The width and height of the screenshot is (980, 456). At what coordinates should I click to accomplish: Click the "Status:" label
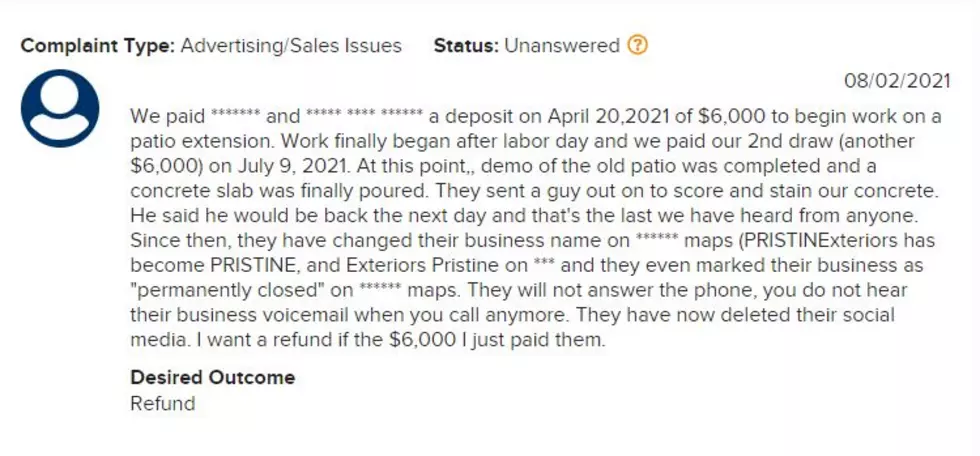click(x=466, y=46)
